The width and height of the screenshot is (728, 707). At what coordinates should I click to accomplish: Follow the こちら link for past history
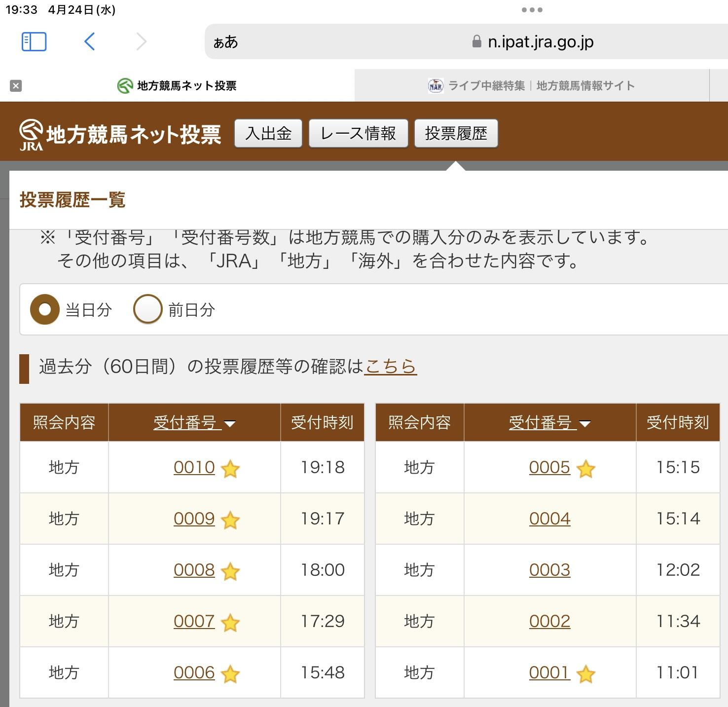[390, 367]
